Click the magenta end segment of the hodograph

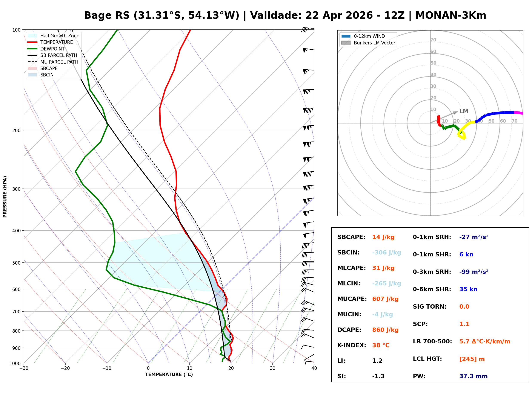click(519, 113)
